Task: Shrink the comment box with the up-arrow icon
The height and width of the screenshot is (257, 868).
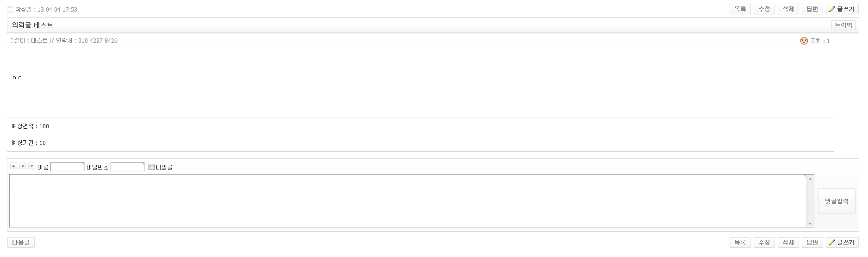Action: click(13, 166)
